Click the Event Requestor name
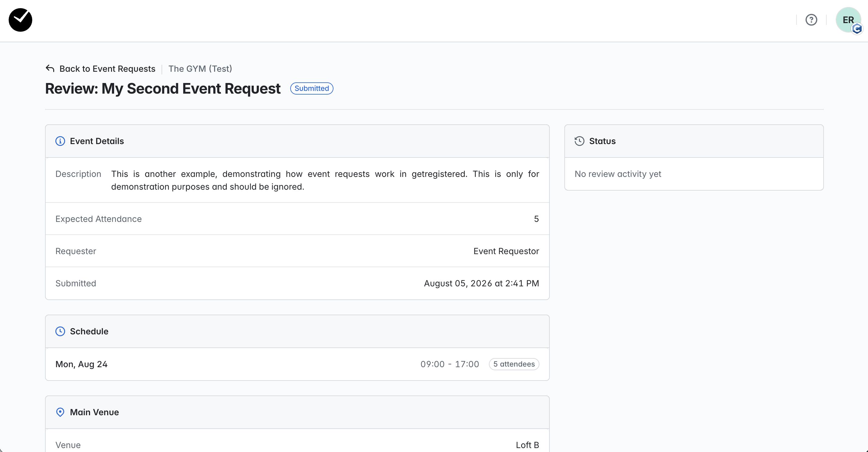The height and width of the screenshot is (452, 868). tap(506, 251)
